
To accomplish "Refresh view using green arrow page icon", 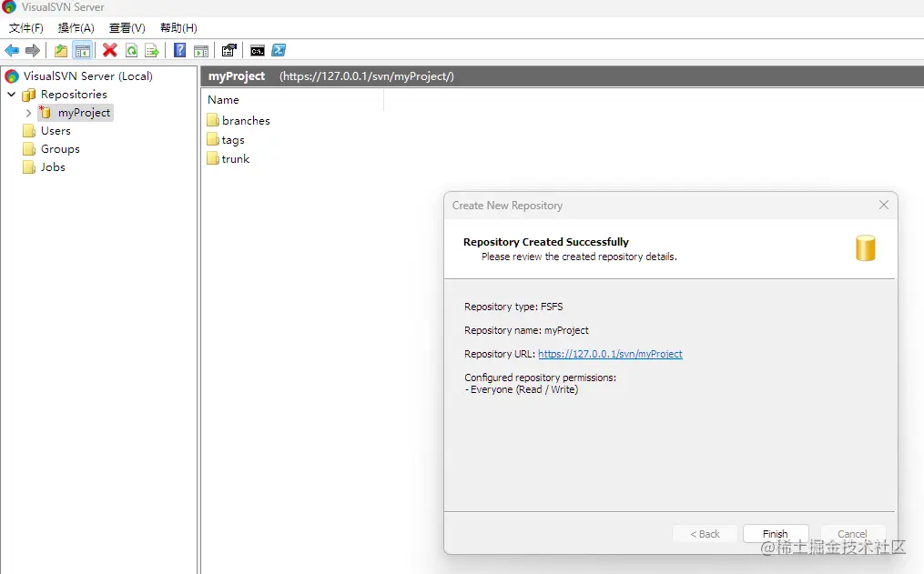I will 131,51.
